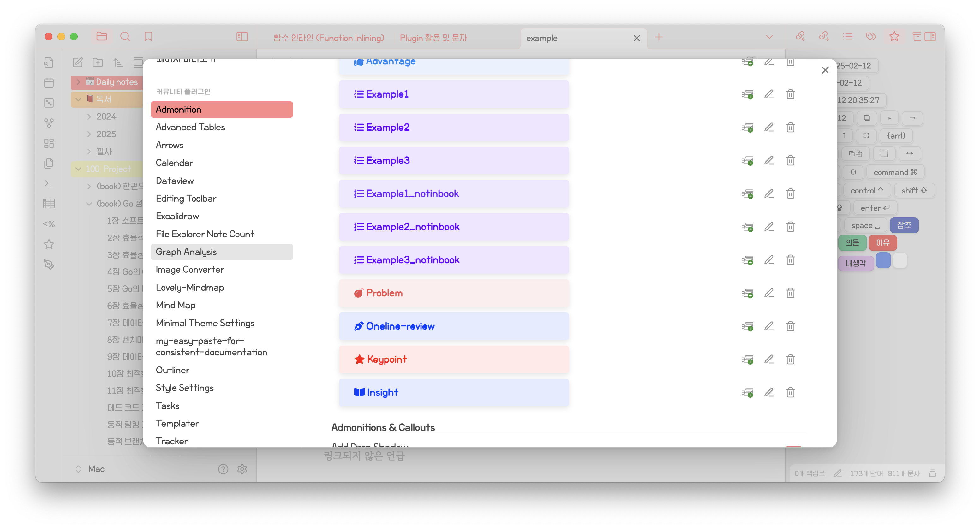Open the Mac vault switcher
Image resolution: width=980 pixels, height=529 pixels.
[91, 469]
